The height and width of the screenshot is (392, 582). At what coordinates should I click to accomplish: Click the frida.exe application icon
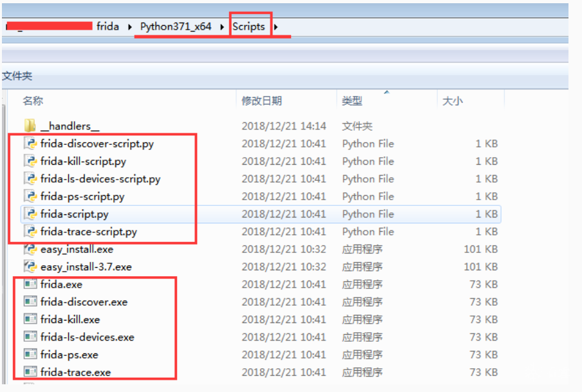pyautogui.click(x=30, y=284)
